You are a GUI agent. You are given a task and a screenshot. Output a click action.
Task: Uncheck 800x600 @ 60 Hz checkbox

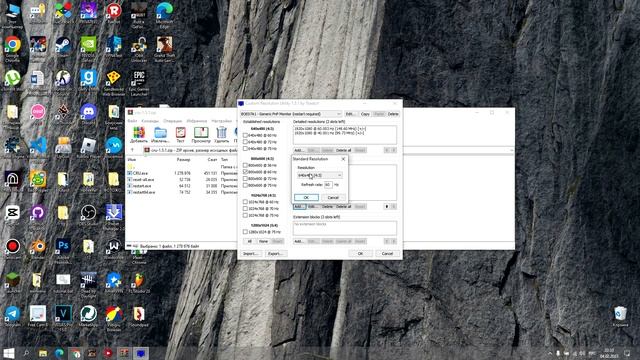(x=245, y=172)
